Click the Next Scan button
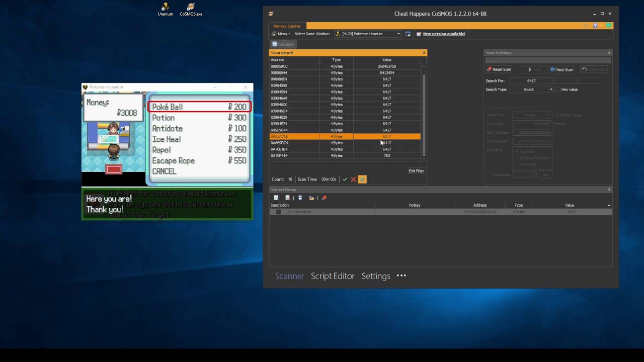Viewport: 644px width, 362px height. click(x=561, y=69)
